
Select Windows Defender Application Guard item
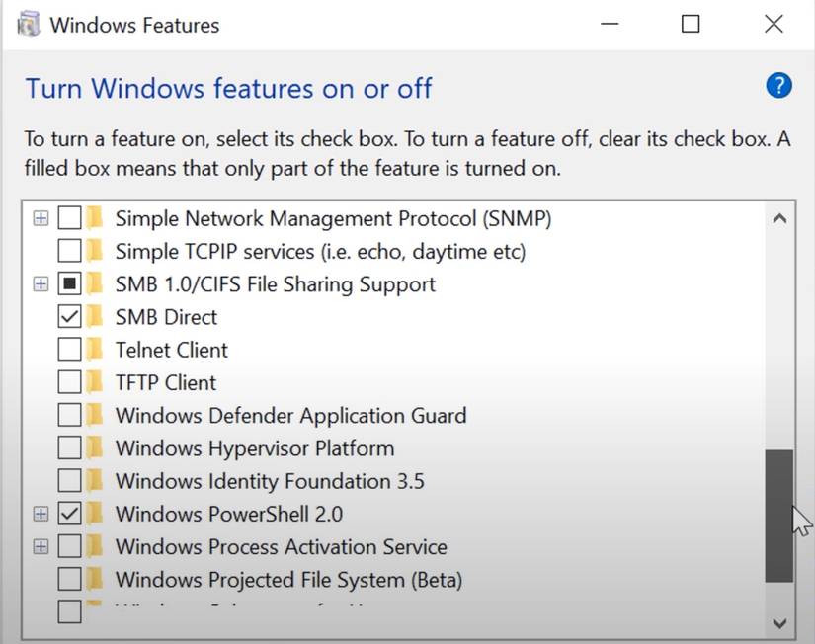click(x=290, y=416)
